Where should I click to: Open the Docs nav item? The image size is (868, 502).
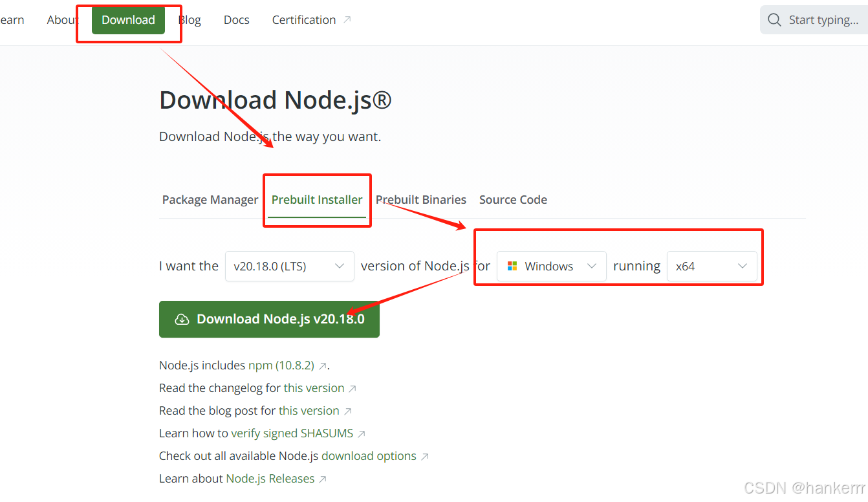click(236, 20)
